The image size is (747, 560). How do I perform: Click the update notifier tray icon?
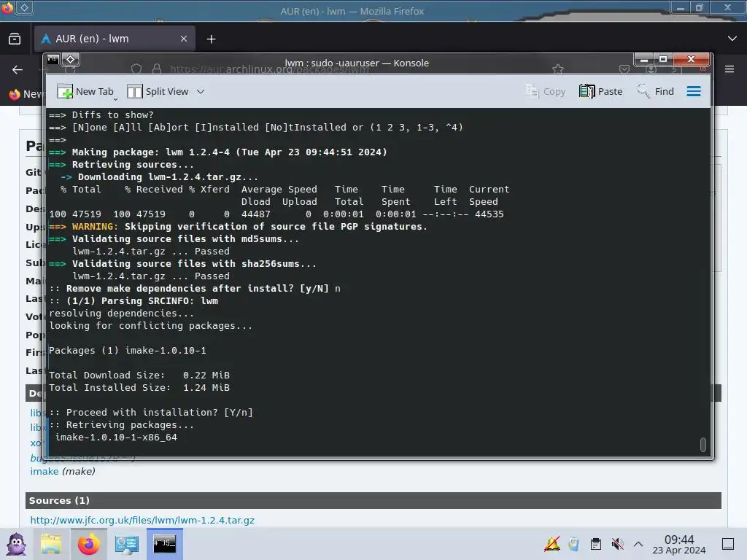pos(553,543)
